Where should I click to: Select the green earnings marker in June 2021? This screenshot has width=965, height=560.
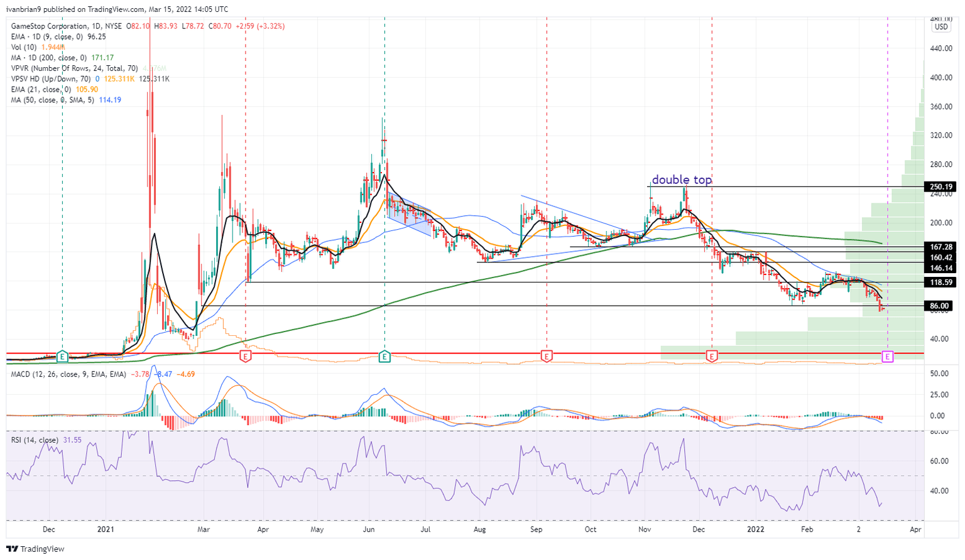coord(384,357)
